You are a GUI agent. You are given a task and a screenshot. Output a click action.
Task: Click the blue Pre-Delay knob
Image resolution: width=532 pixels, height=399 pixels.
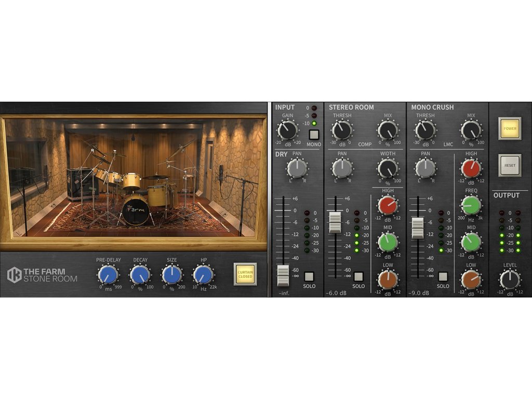click(108, 274)
